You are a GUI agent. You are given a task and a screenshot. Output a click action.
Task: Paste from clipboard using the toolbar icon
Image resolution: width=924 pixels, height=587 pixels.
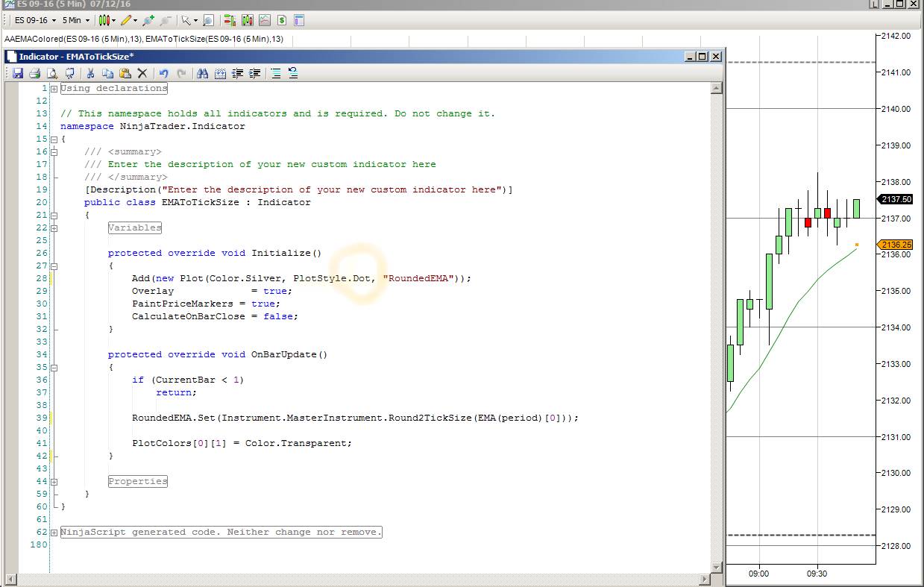click(125, 73)
